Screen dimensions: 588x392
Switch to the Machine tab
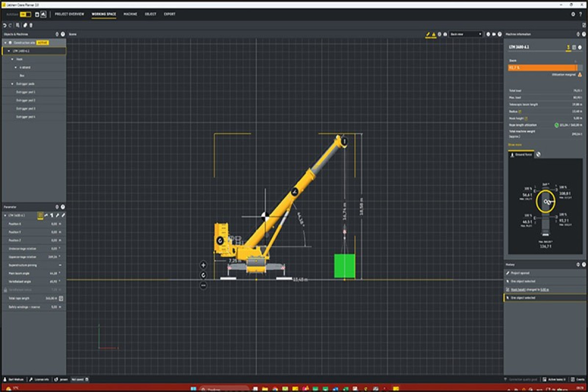click(130, 14)
